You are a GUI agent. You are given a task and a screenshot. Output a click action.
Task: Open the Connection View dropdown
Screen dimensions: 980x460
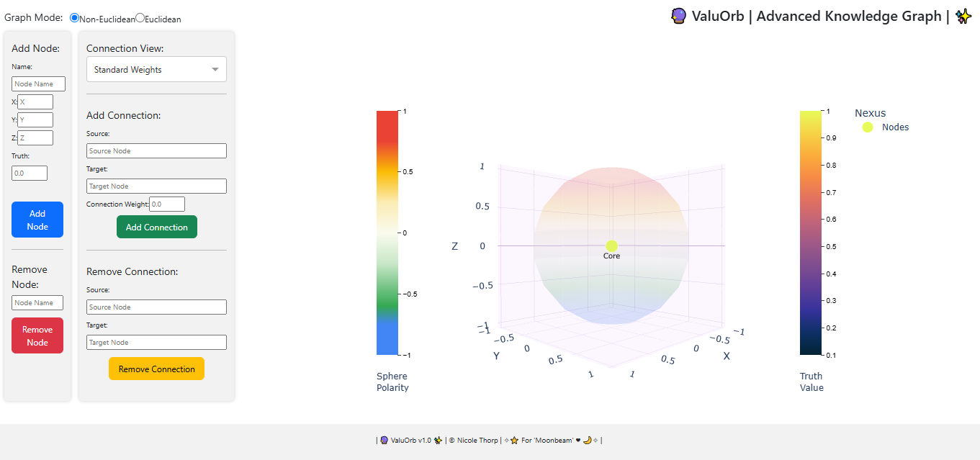[x=156, y=70]
